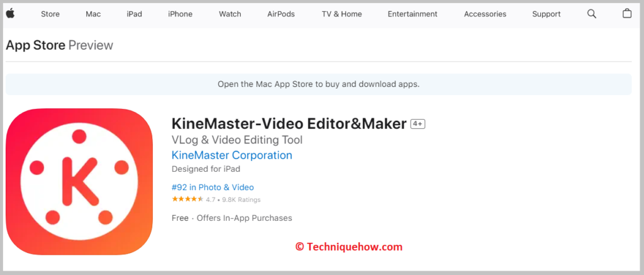
Task: Click the orange star rating icons
Action: [x=187, y=199]
